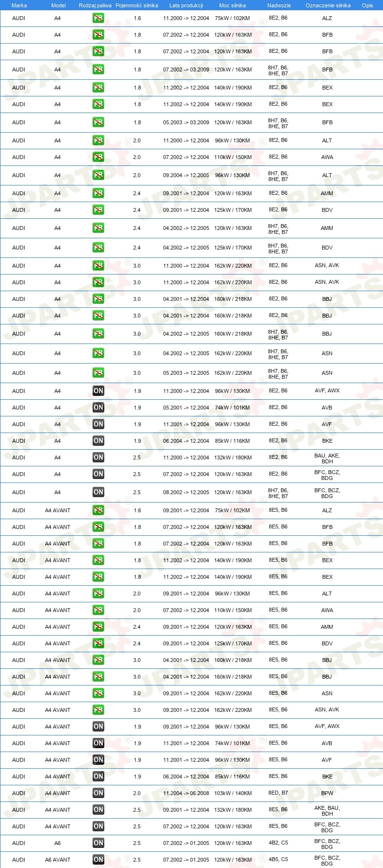Click PB icon in A4 AVANT ASN-only row
This screenshot has height=868, width=383.
[98, 693]
